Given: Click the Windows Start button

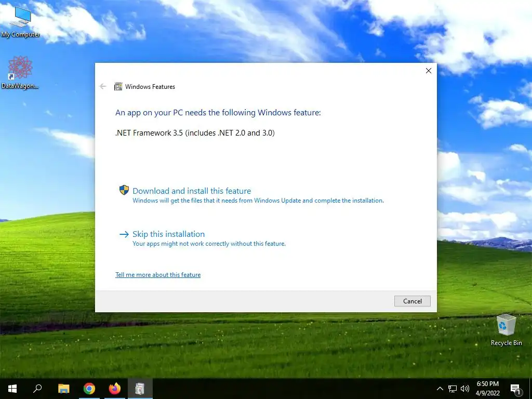Looking at the screenshot, I should click(x=12, y=389).
